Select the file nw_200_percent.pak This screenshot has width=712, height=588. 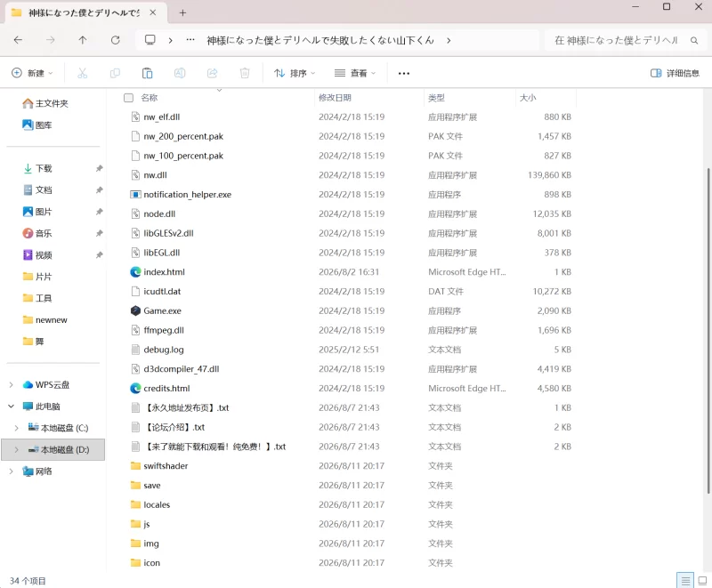pyautogui.click(x=183, y=136)
